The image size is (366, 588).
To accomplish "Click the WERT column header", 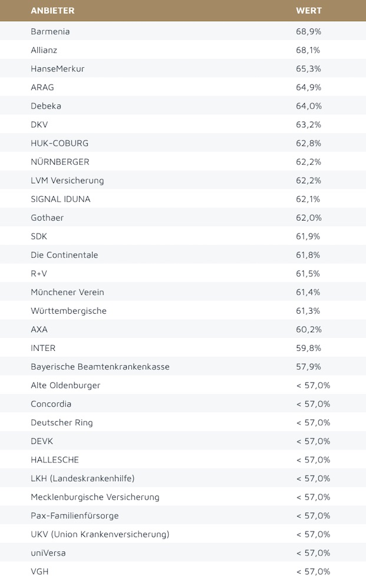I will (x=308, y=11).
